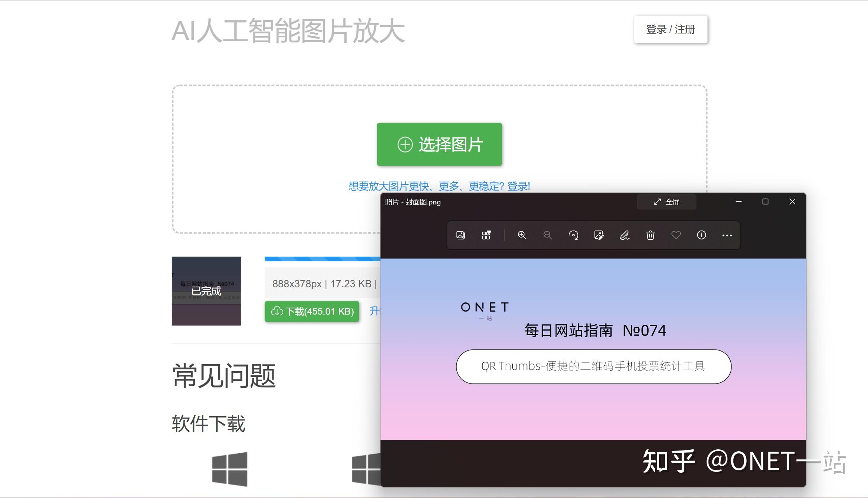The height and width of the screenshot is (498, 868).
Task: Open the collections grid icon with heart
Action: point(486,235)
